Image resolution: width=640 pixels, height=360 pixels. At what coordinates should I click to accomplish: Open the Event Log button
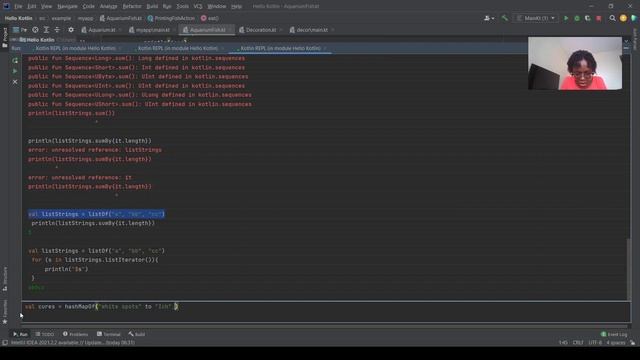pyautogui.click(x=614, y=334)
